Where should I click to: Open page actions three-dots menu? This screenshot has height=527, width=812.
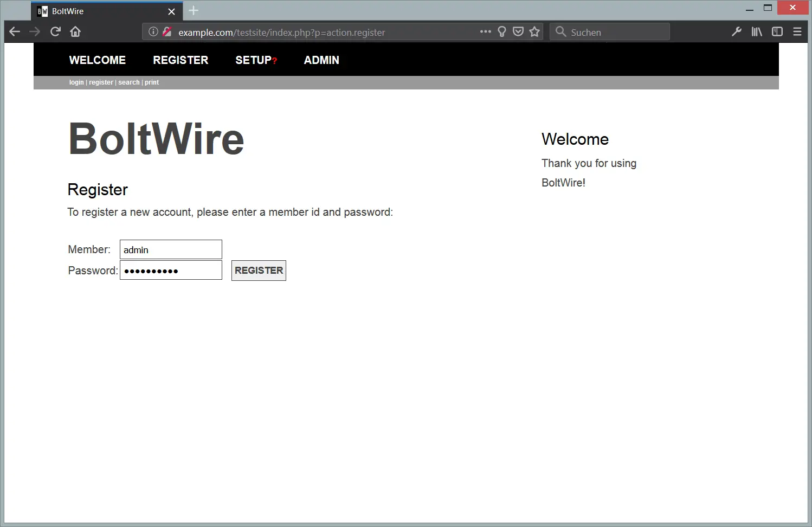click(486, 31)
